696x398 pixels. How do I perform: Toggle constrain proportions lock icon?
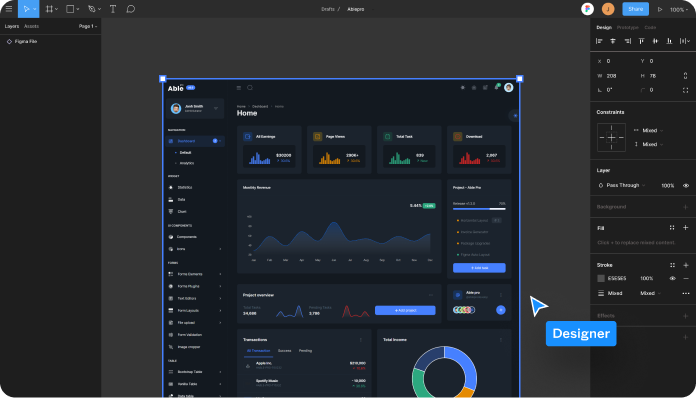(x=685, y=76)
